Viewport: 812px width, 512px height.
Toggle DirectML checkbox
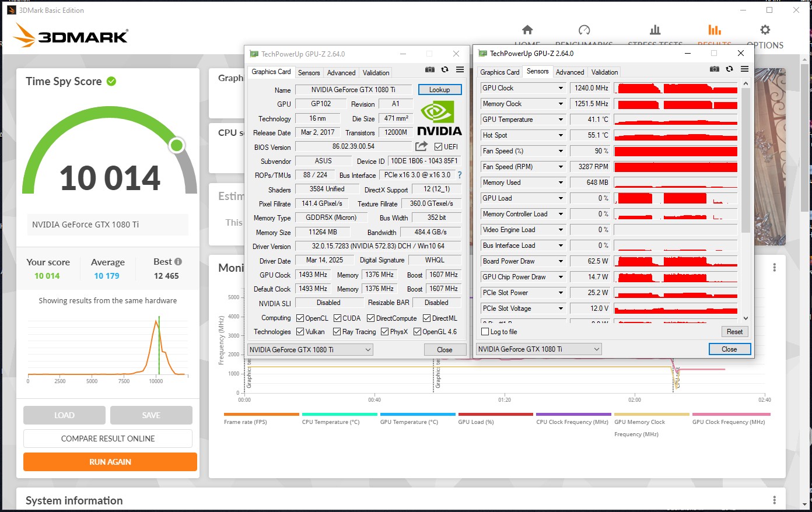click(x=426, y=318)
